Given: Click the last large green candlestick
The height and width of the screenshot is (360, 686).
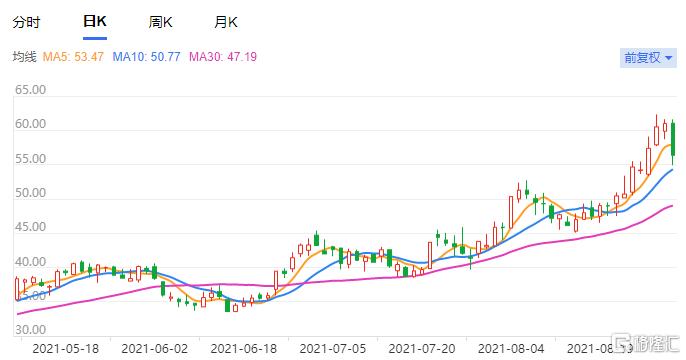Looking at the screenshot, I should (x=673, y=139).
